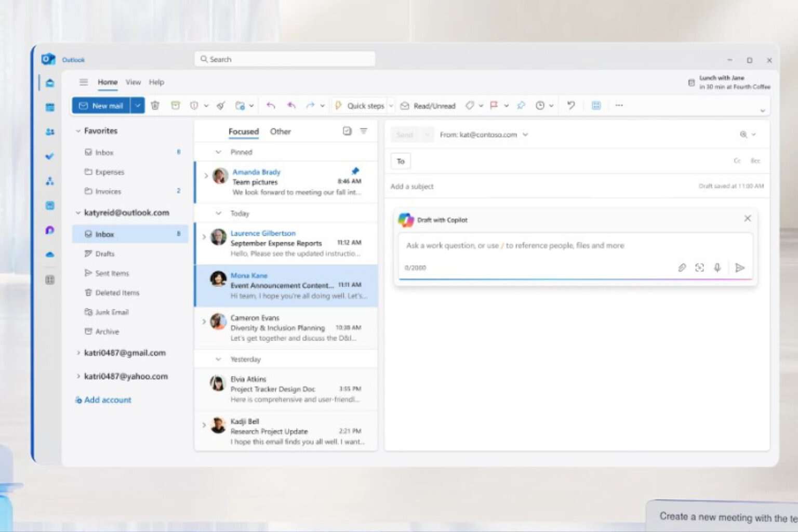The height and width of the screenshot is (532, 798).
Task: Open the Home ribbon tab
Action: [108, 82]
